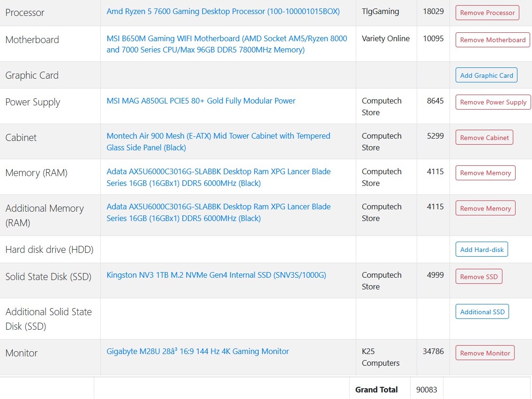Open the MSI B650M Gaming WIFI Motherboard link
532x399 pixels.
click(x=227, y=44)
